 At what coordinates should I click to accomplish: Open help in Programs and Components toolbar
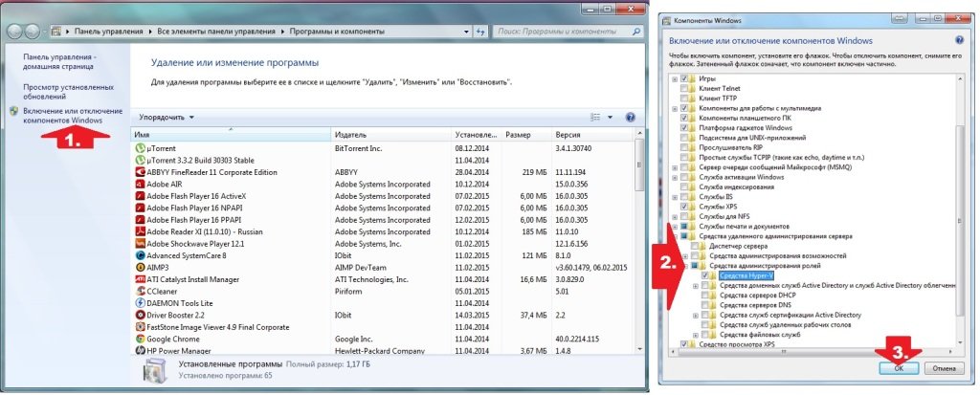click(x=631, y=117)
